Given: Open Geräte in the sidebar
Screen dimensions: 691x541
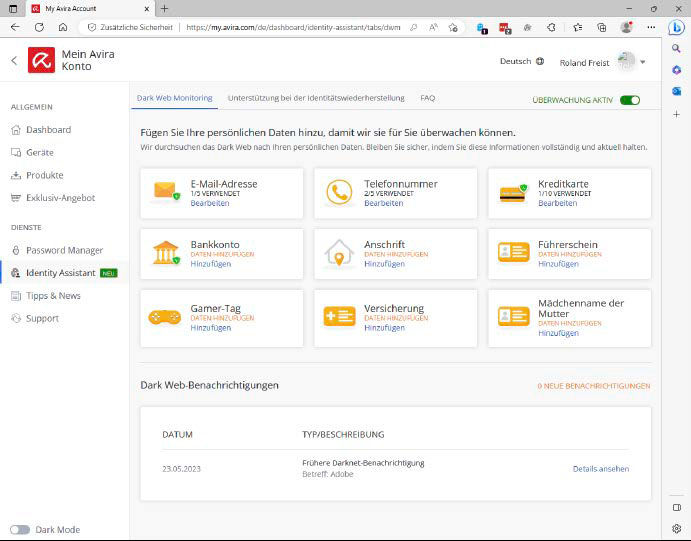Looking at the screenshot, I should click(40, 152).
